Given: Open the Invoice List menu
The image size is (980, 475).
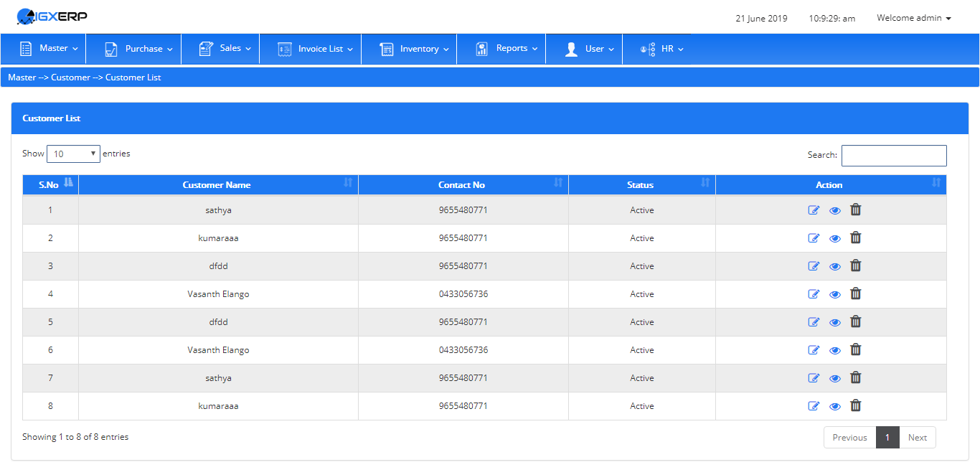Looking at the screenshot, I should point(315,49).
